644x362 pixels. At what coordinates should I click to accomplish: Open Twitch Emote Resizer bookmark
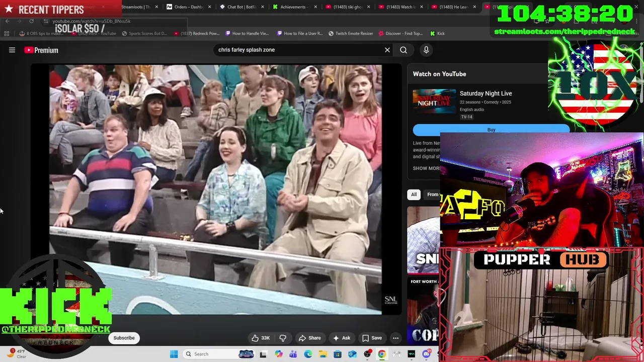(x=351, y=33)
